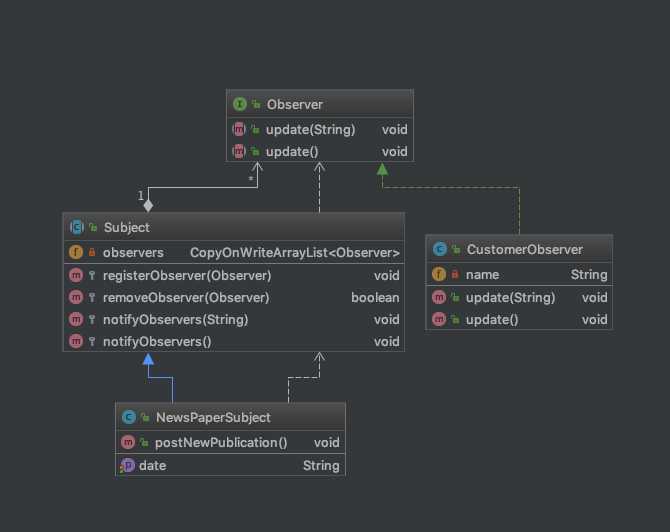670x532 pixels.
Task: Select the name field in CustomerObserver
Action: (482, 275)
